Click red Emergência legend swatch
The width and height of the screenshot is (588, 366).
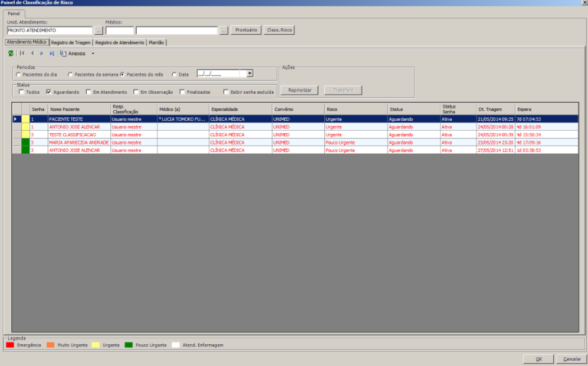pyautogui.click(x=10, y=345)
